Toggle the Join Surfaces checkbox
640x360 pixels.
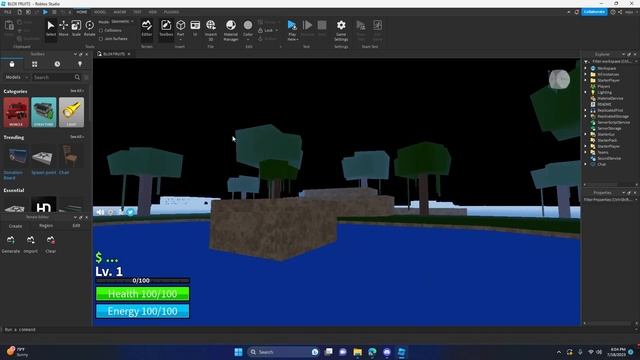[101, 39]
